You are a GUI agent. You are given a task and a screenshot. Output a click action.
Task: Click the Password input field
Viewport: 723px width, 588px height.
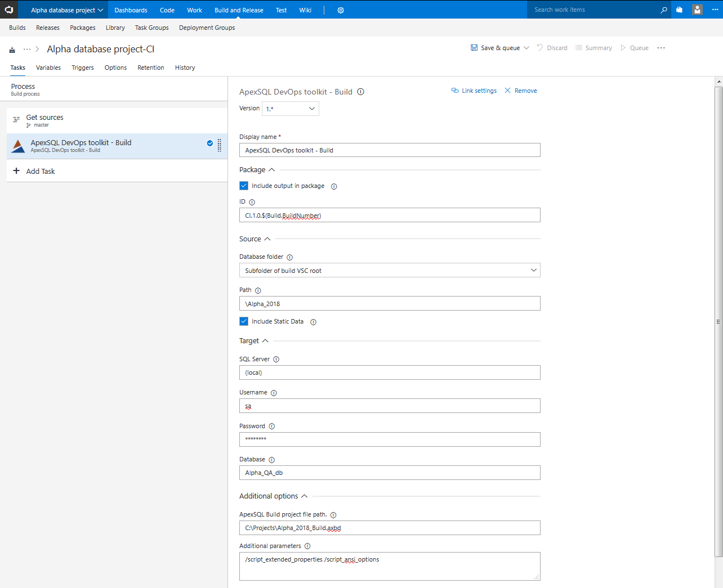[x=390, y=439]
